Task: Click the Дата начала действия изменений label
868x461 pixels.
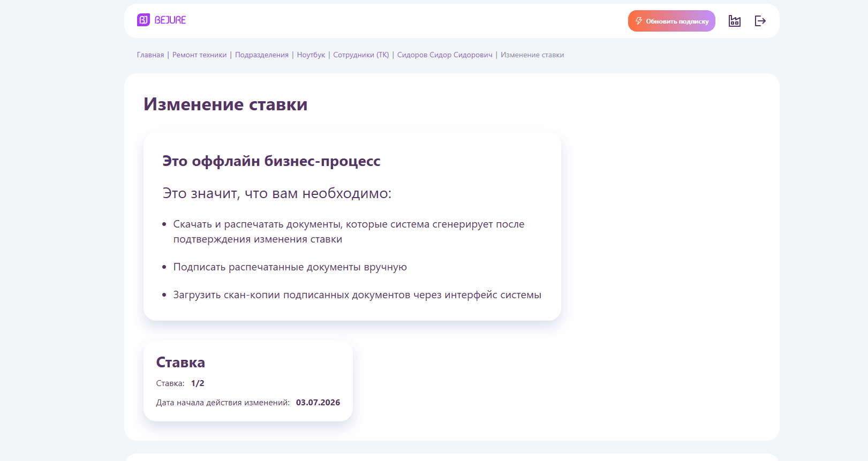Action: coord(223,403)
